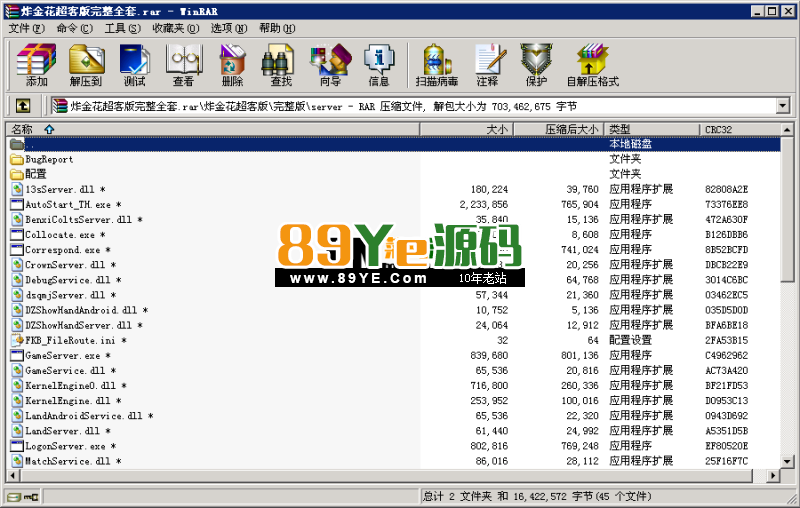Open the 帮助(H) menu
The width and height of the screenshot is (800, 508).
pos(277,29)
